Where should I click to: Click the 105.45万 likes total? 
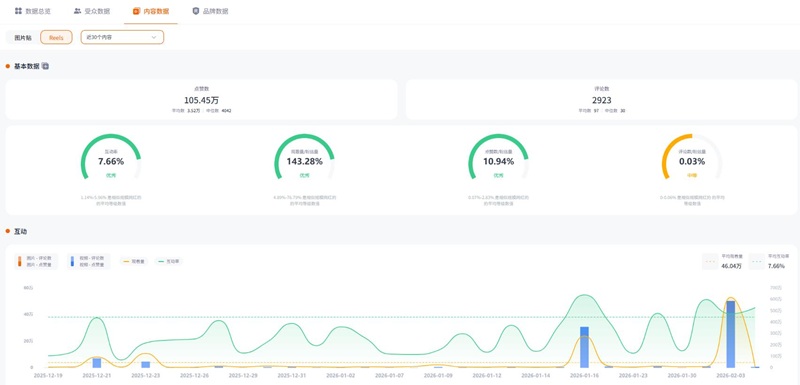202,100
